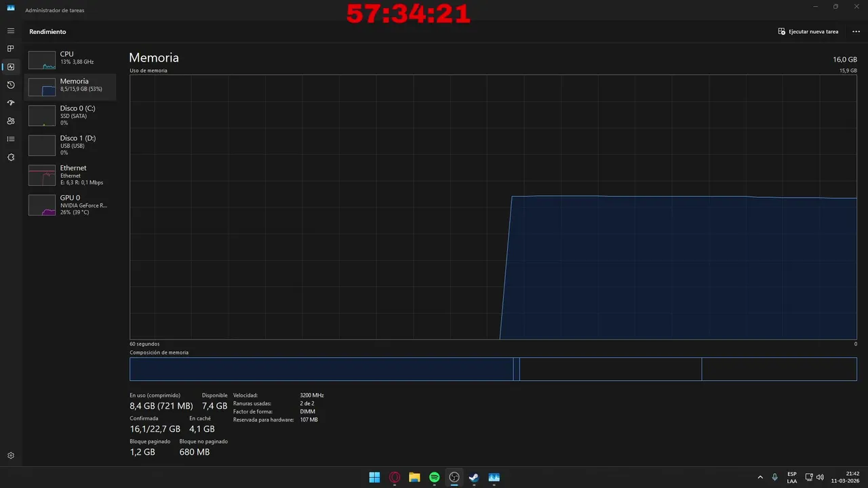868x488 pixels.
Task: Click the microphone tray icon
Action: click(x=775, y=477)
